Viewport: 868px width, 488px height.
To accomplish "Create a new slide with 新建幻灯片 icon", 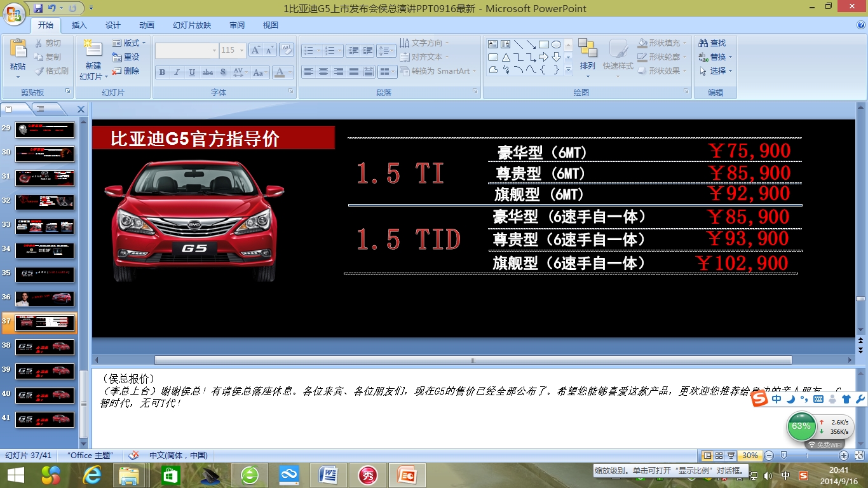I will coord(93,48).
